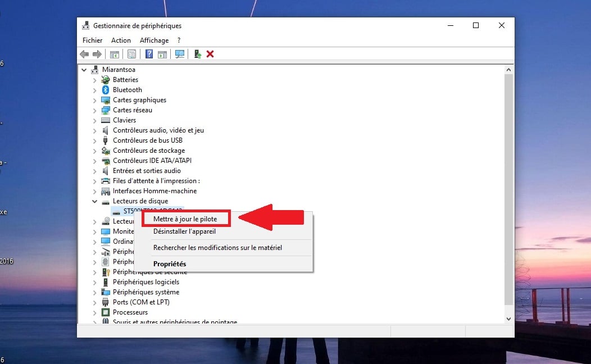Viewport: 591px width, 364px height.
Task: Click the Back navigation arrow icon
Action: tap(84, 54)
